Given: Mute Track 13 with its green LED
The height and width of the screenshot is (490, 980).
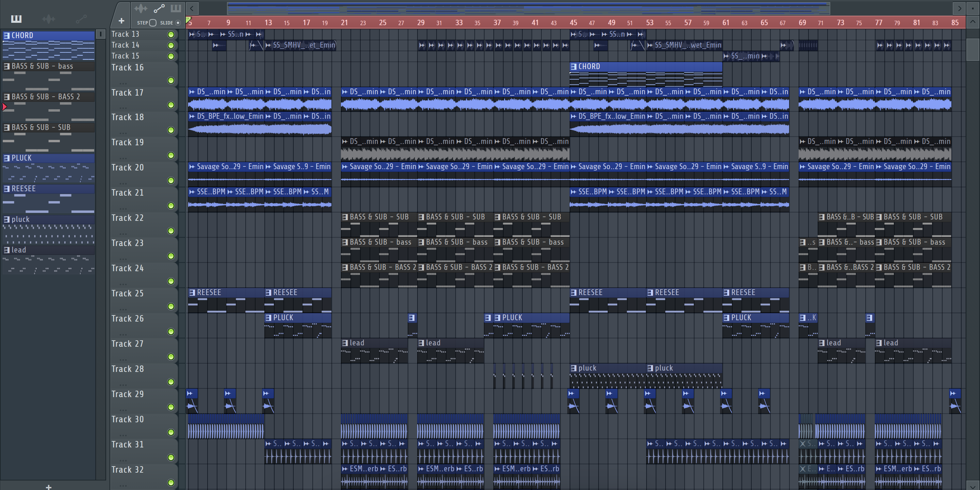Looking at the screenshot, I should pos(171,35).
